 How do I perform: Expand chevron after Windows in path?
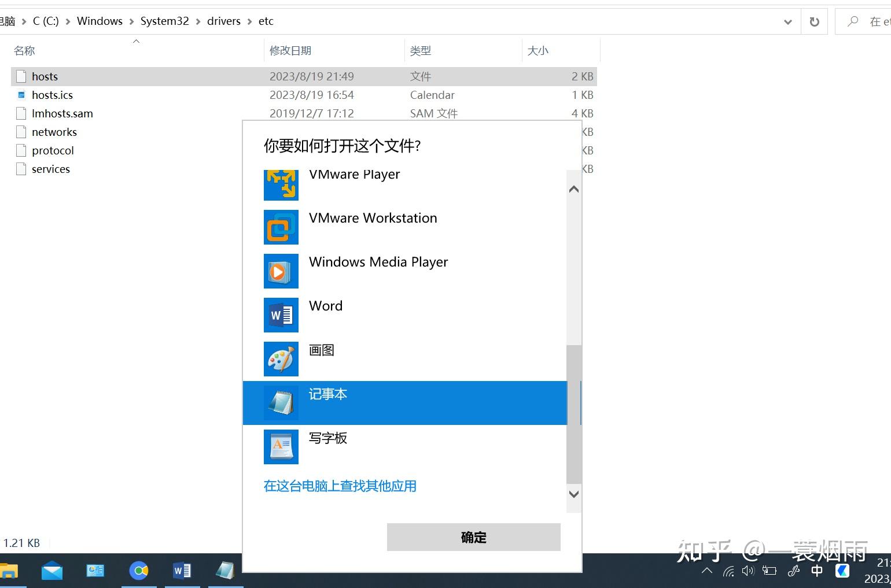click(x=131, y=21)
